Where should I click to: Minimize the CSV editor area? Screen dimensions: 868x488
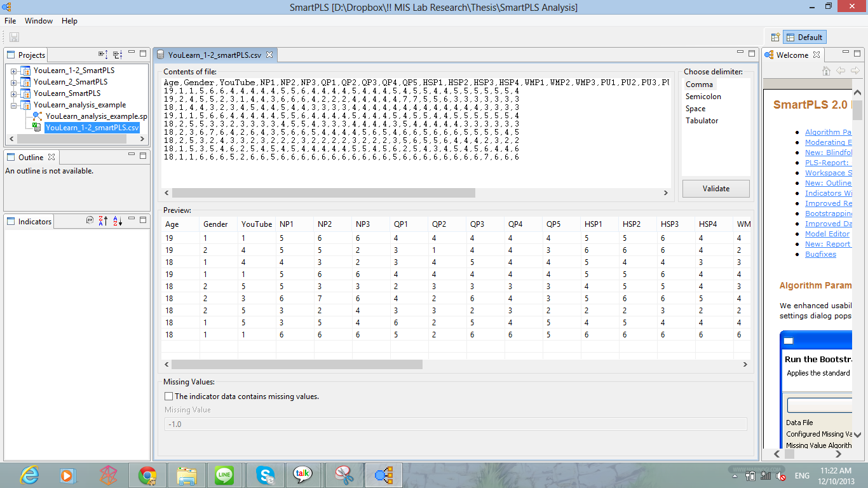pos(741,53)
